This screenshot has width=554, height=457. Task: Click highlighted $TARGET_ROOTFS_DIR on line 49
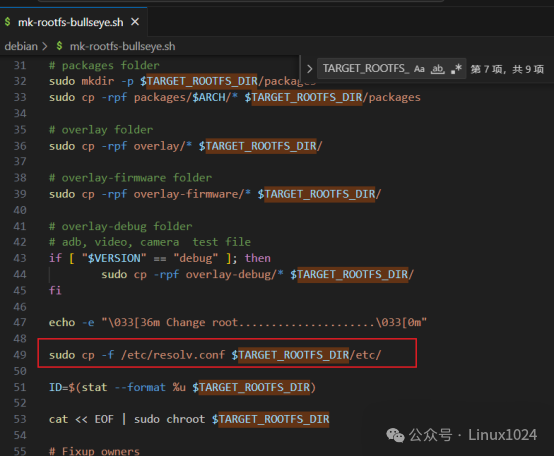[290, 355]
